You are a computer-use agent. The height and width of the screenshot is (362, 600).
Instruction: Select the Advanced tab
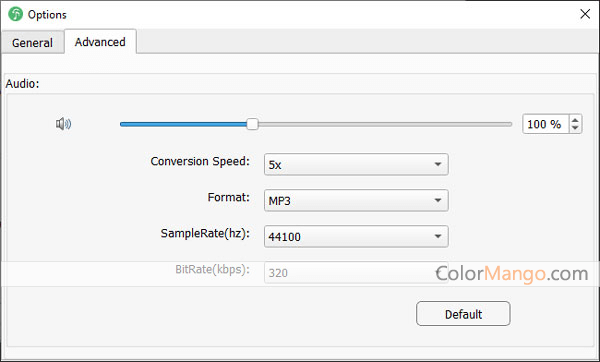coord(100,42)
